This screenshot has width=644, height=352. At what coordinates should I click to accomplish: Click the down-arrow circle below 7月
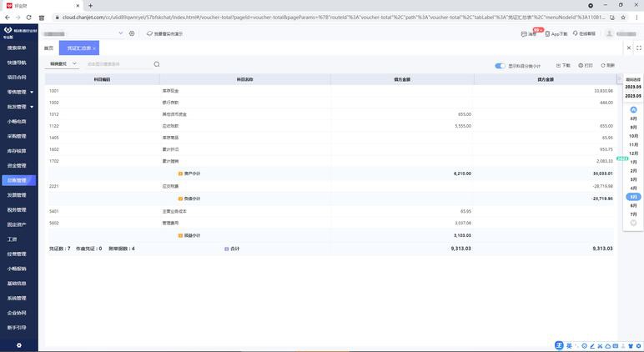point(633,223)
